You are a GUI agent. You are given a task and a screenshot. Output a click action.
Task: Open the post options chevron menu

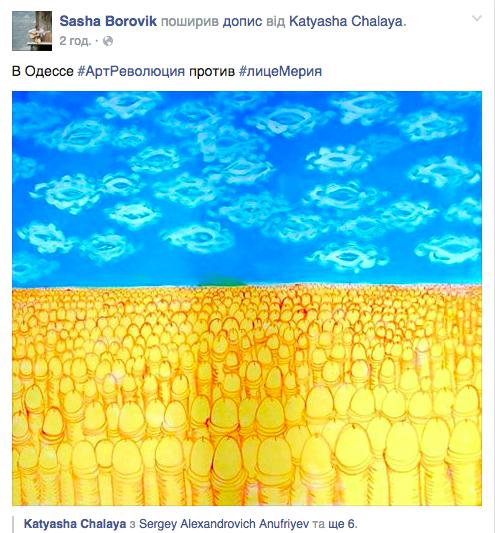click(x=477, y=18)
